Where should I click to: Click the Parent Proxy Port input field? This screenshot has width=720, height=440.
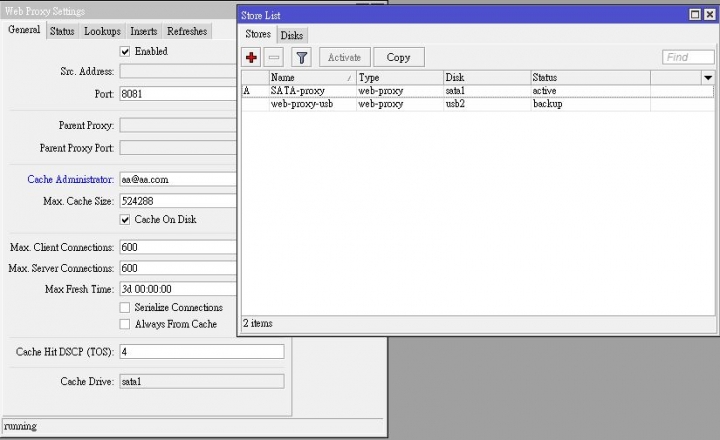(178, 148)
